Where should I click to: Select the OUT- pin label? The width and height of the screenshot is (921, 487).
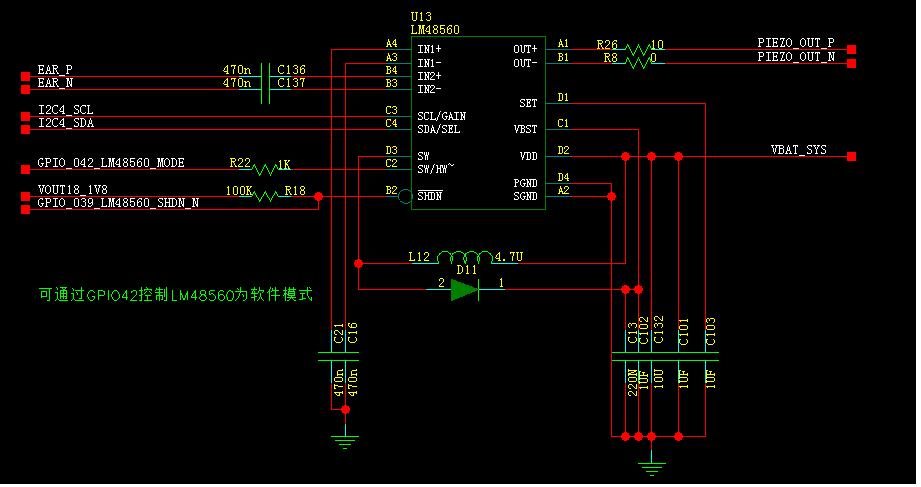coord(525,63)
